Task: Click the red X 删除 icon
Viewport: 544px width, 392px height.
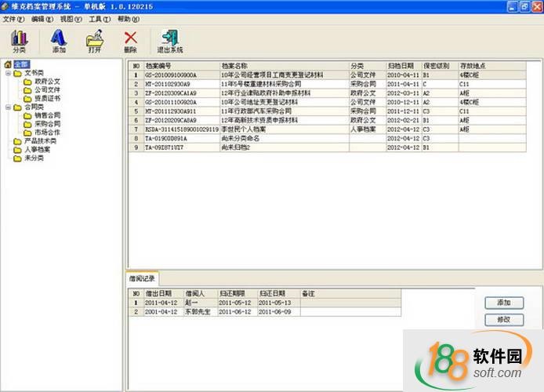Action: [x=131, y=41]
